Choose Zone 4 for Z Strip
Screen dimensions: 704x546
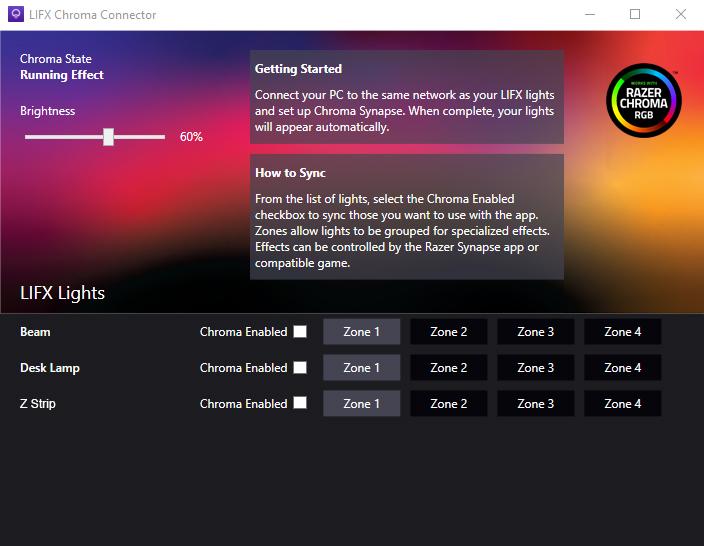tap(623, 404)
